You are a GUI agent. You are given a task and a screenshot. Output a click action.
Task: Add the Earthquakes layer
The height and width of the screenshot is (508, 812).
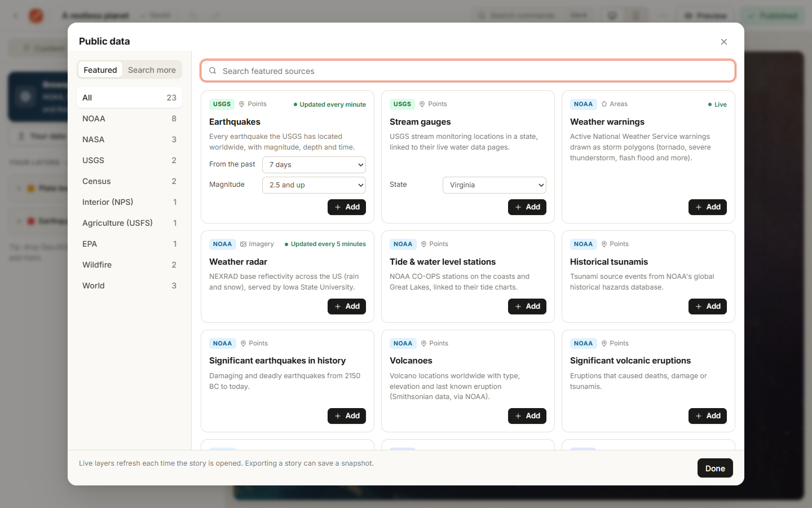(347, 207)
